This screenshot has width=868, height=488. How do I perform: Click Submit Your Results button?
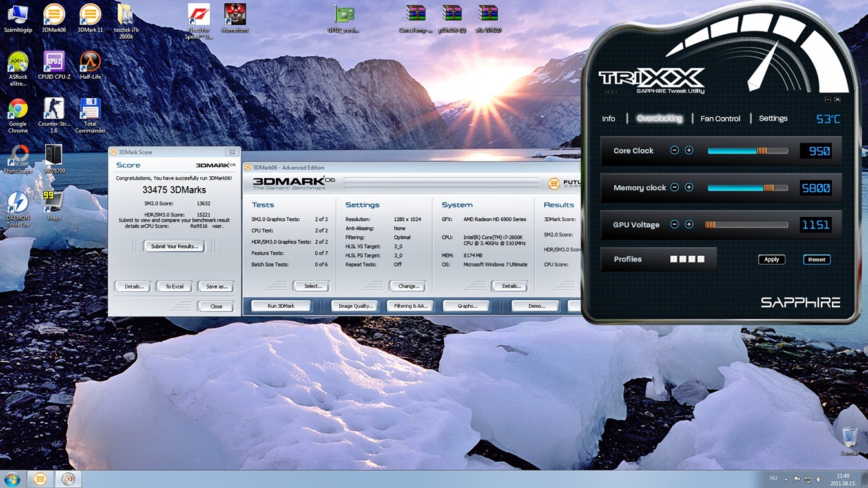pos(174,246)
